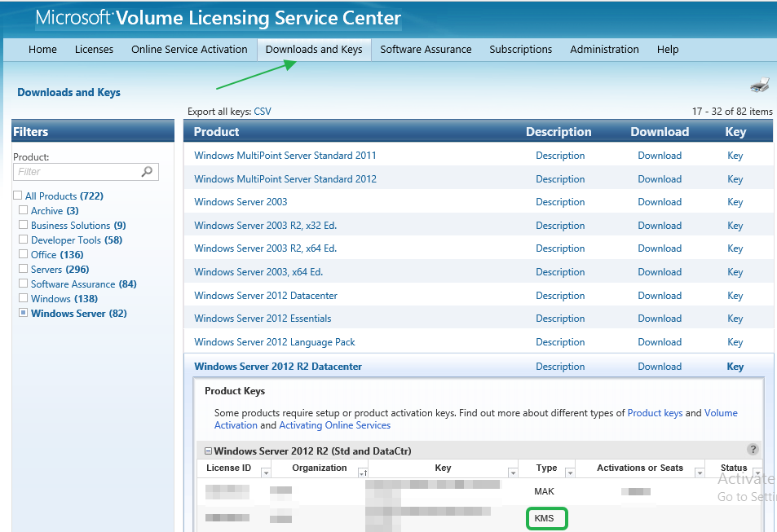Viewport: 777px width, 532px height.
Task: Open the Windows MultiPoint Server Standard 2012 product link
Action: pyautogui.click(x=285, y=178)
